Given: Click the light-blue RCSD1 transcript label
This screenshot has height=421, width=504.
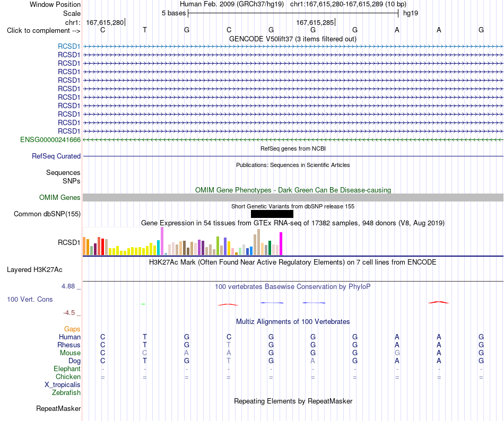Looking at the screenshot, I should point(69,47).
